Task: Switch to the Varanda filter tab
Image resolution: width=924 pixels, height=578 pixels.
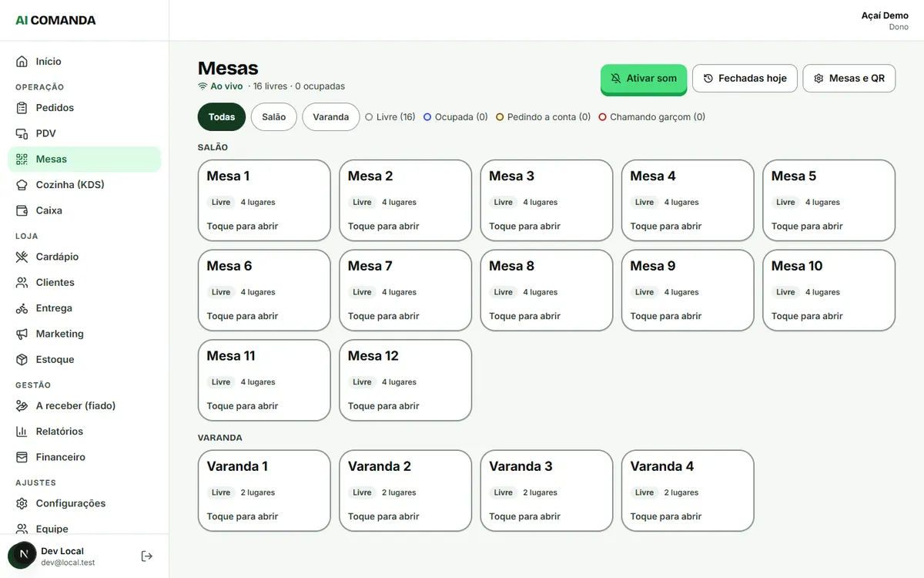Action: point(331,117)
